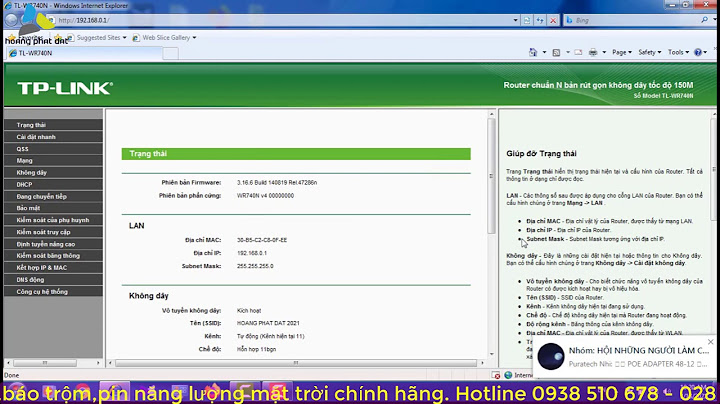Click the Print toolbar icon
720x404 pixels.
tap(593, 52)
